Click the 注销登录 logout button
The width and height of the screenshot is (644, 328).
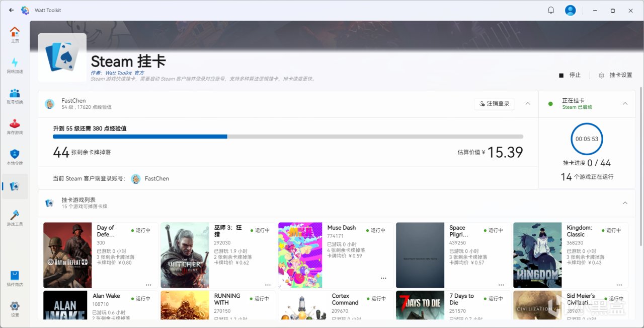494,104
